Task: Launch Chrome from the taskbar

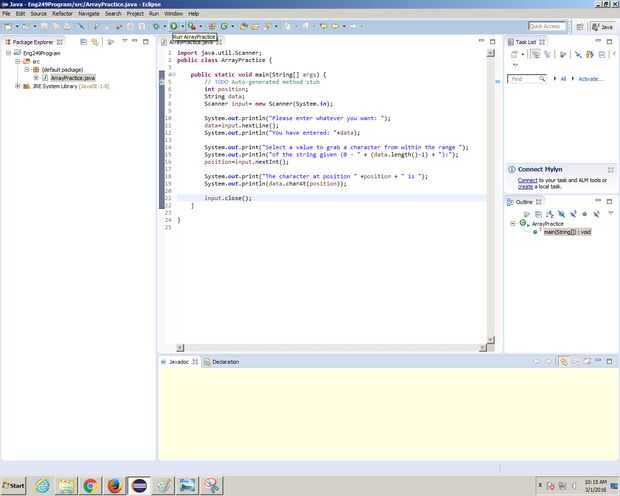Action: click(x=90, y=485)
